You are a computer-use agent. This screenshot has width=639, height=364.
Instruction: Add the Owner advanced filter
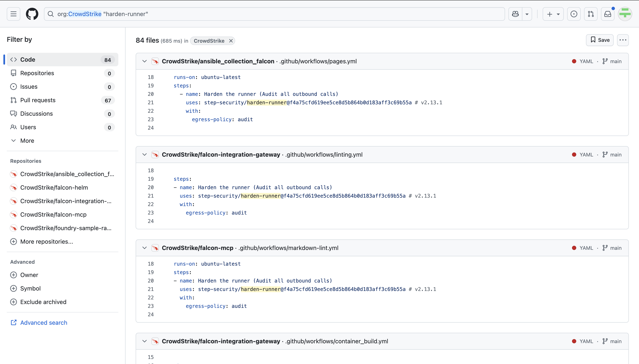point(29,275)
